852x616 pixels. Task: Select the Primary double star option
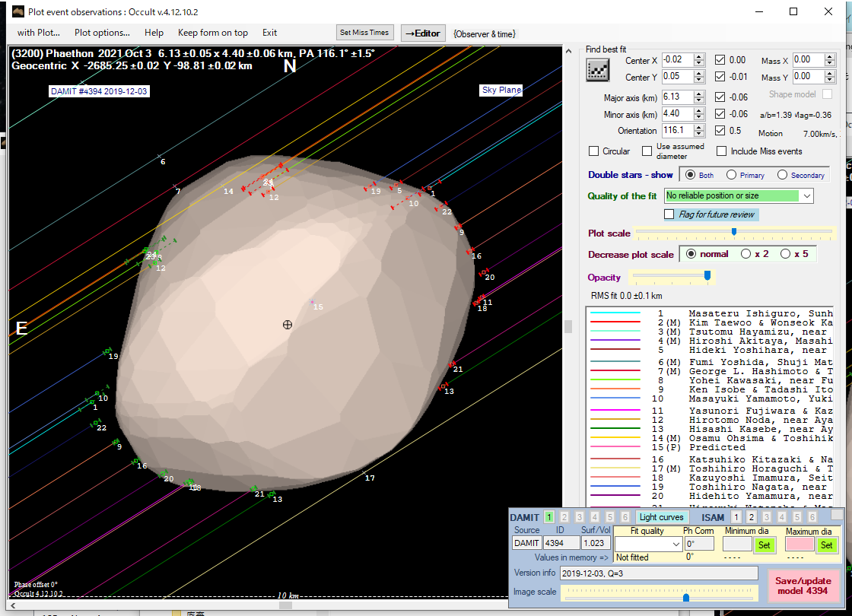tap(730, 175)
